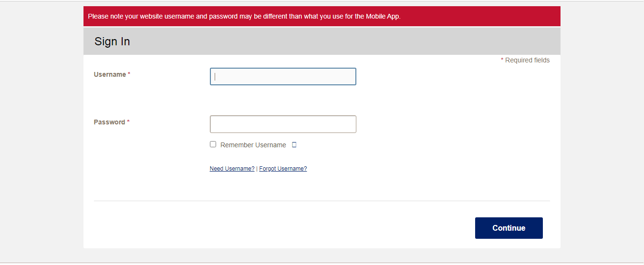The height and width of the screenshot is (265, 644).
Task: Click the divider line above Continue
Action: click(x=322, y=201)
